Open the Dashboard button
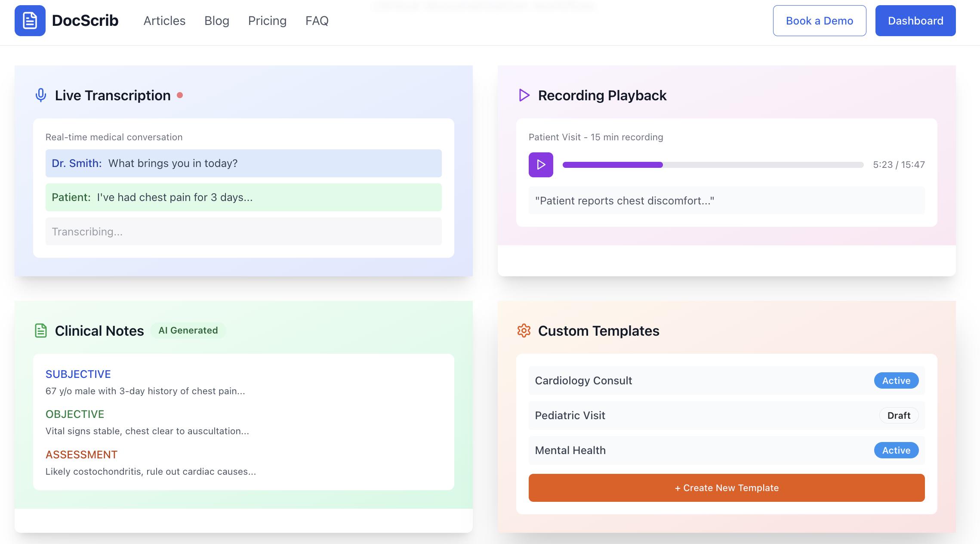 point(915,21)
